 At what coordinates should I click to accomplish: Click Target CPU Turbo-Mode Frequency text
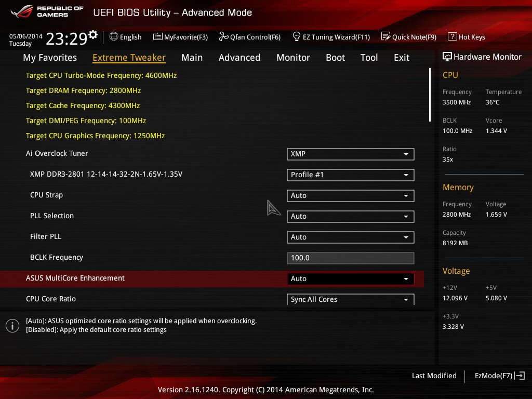[101, 75]
